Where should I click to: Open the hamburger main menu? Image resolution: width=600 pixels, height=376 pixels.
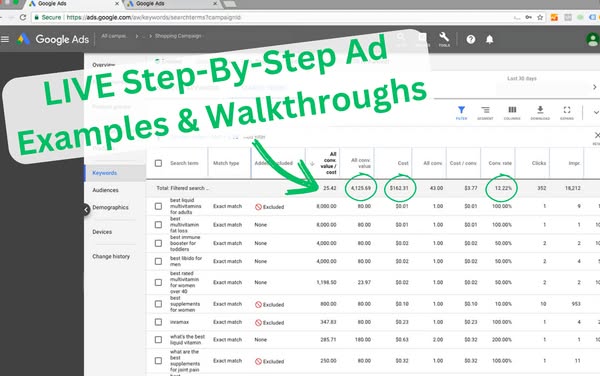click(x=5, y=39)
